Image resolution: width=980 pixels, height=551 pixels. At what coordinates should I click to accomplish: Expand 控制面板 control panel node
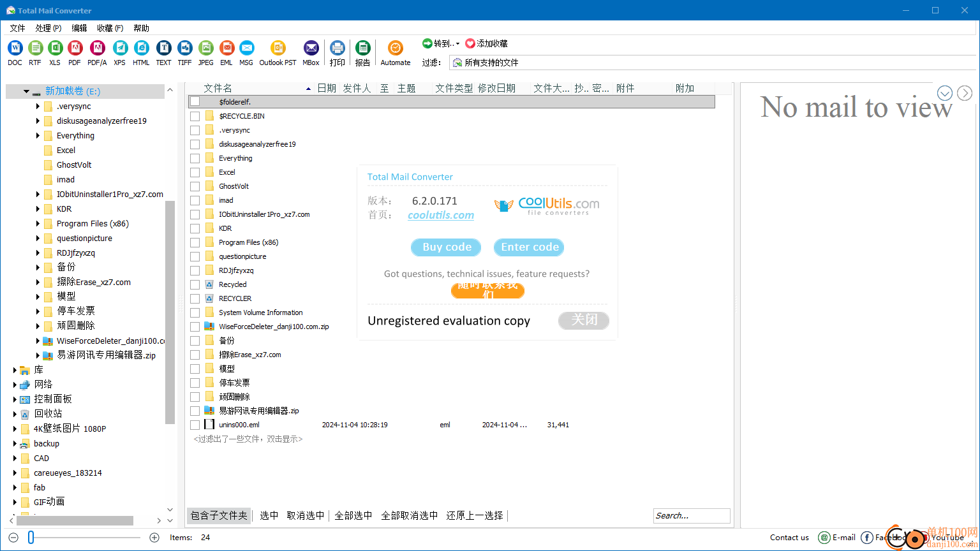coord(15,399)
